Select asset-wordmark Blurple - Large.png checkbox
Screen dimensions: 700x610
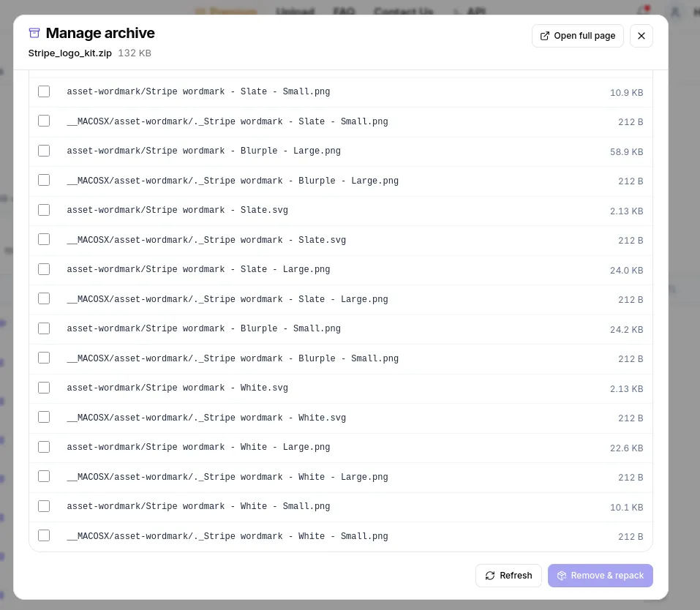pyautogui.click(x=44, y=151)
